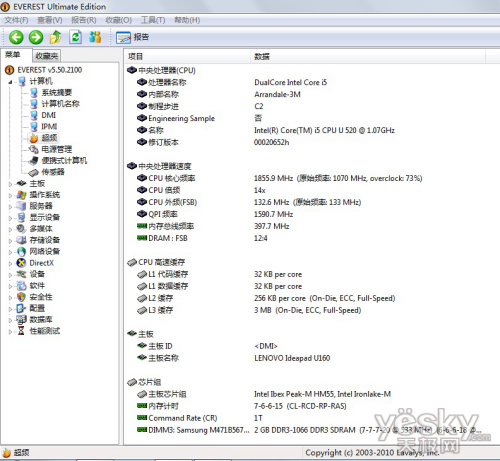Select the L2 缓存 row

click(266, 298)
